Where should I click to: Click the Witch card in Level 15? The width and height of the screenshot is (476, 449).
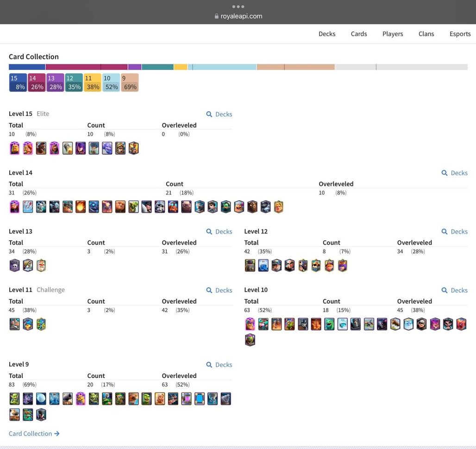coord(81,148)
